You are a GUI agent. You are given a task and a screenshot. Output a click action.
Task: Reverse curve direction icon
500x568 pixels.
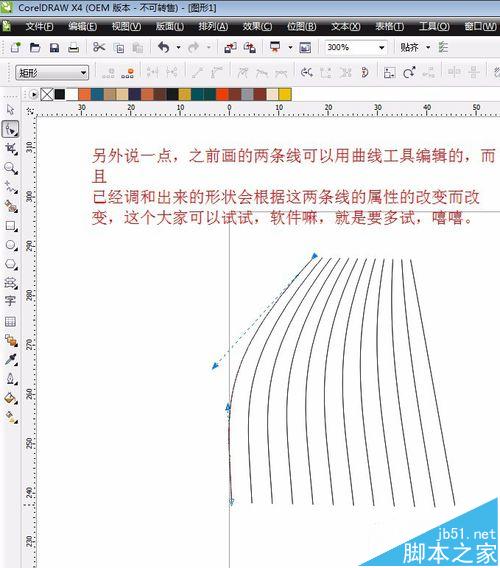[307, 73]
